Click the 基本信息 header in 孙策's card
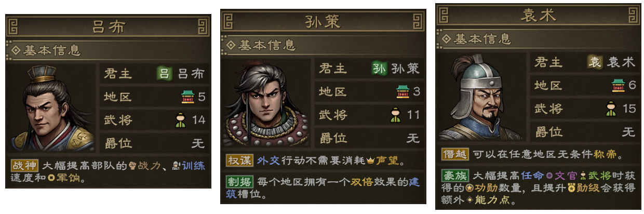This screenshot has height=214, width=644. 261,45
